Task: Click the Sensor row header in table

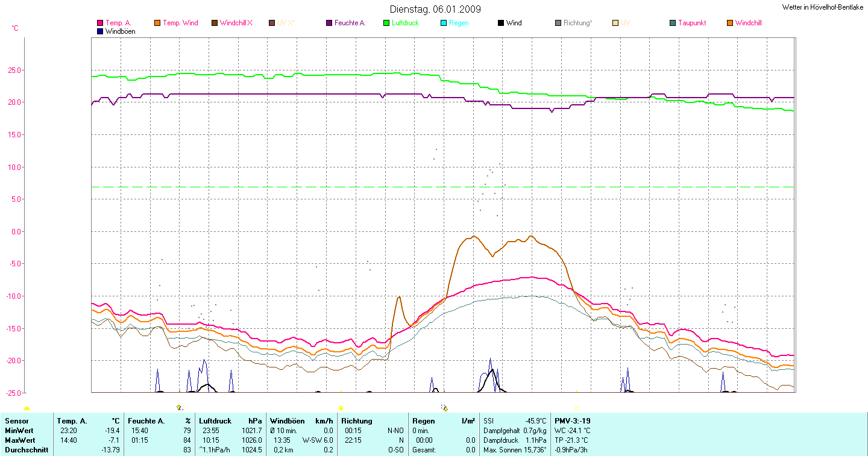Action: pyautogui.click(x=17, y=421)
